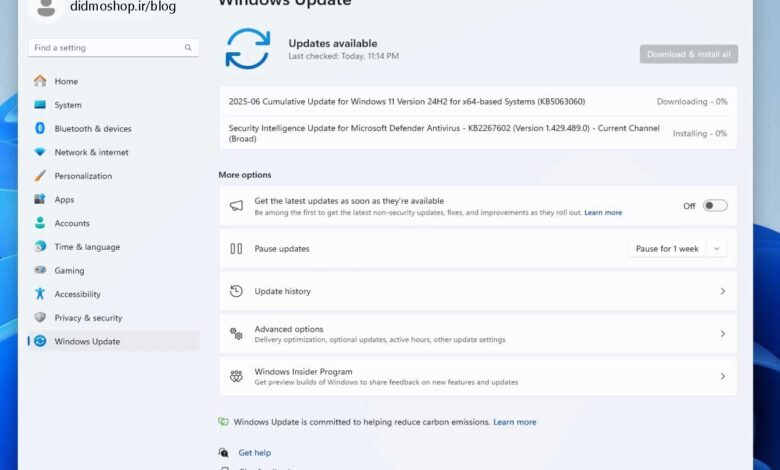Open Privacy & security
Image resolution: width=780 pixels, height=470 pixels.
[113, 317]
